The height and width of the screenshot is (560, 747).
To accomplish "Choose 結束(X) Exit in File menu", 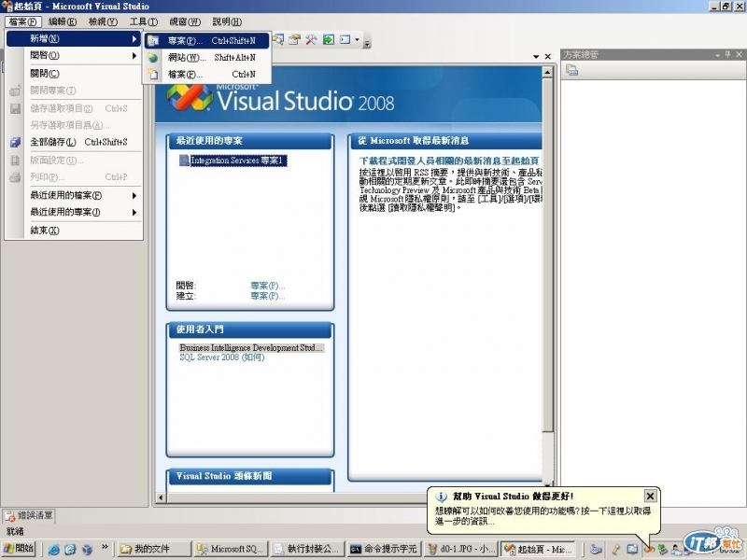I will tap(74, 231).
